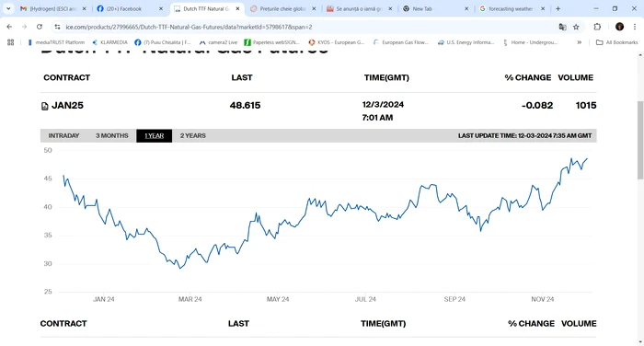
Task: Bookmark this page with the star icon
Action: click(x=576, y=27)
